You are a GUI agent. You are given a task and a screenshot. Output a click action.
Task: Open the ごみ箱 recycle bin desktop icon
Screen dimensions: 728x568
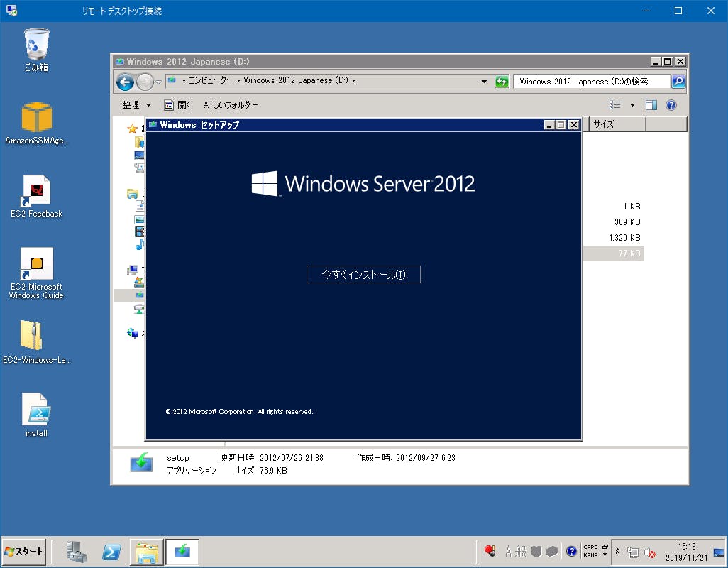click(x=37, y=50)
